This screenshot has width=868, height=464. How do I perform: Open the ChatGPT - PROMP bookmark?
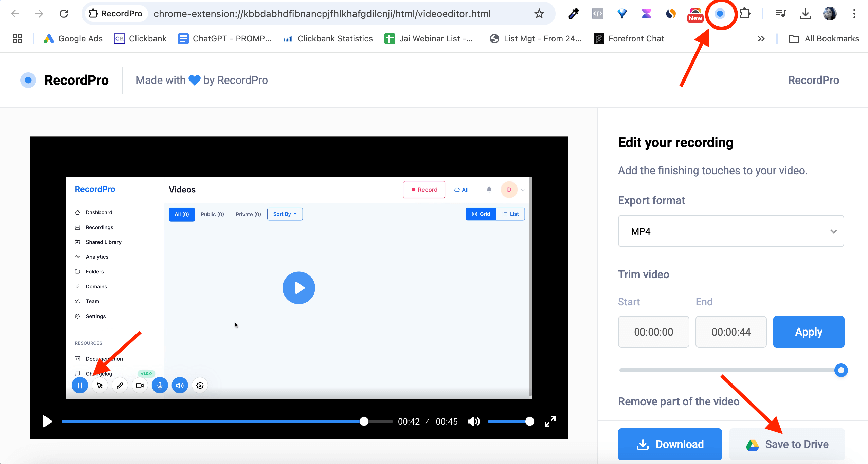(225, 39)
